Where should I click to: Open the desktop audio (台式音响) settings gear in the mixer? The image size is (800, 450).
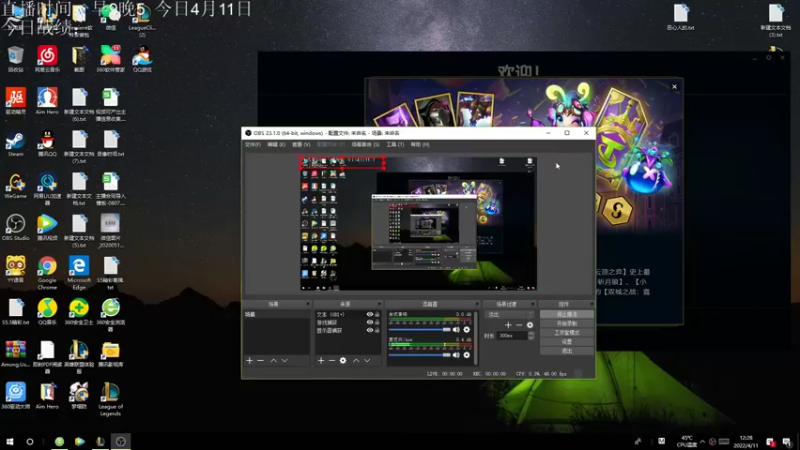[x=466, y=330]
